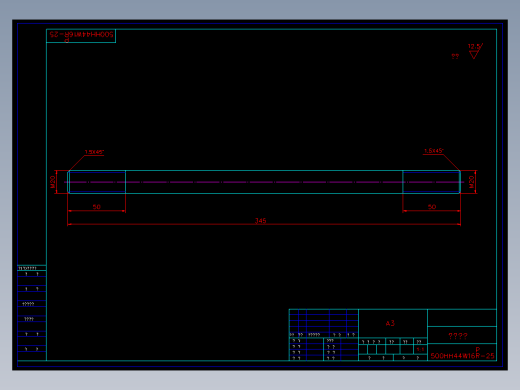Click the right 1.5x45° chamfer note

click(434, 151)
